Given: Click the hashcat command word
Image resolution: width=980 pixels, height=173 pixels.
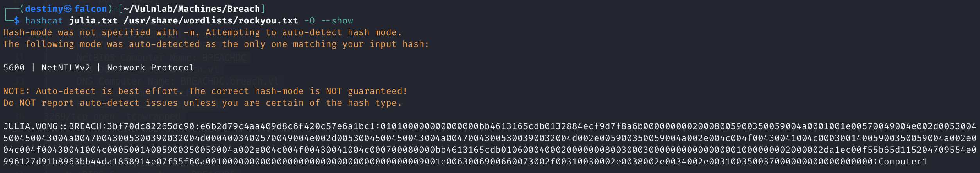Looking at the screenshot, I should 44,20.
